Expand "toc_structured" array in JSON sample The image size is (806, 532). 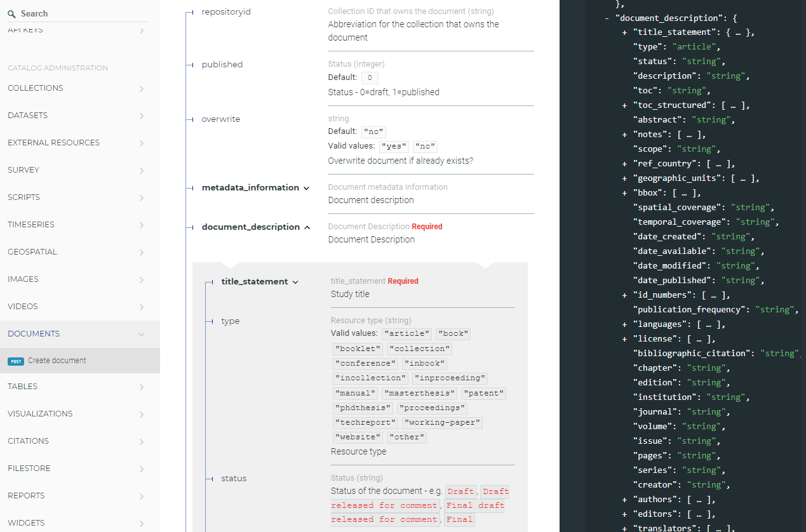625,105
